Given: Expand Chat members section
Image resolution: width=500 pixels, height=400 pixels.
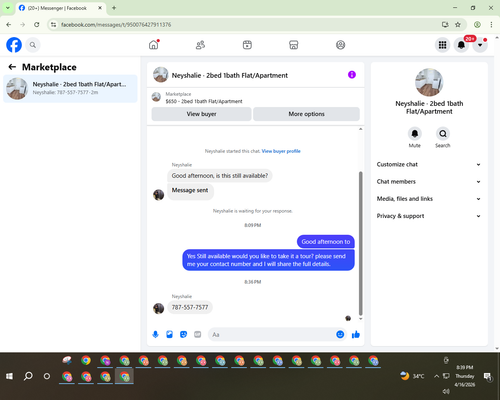Looking at the screenshot, I should tap(429, 182).
